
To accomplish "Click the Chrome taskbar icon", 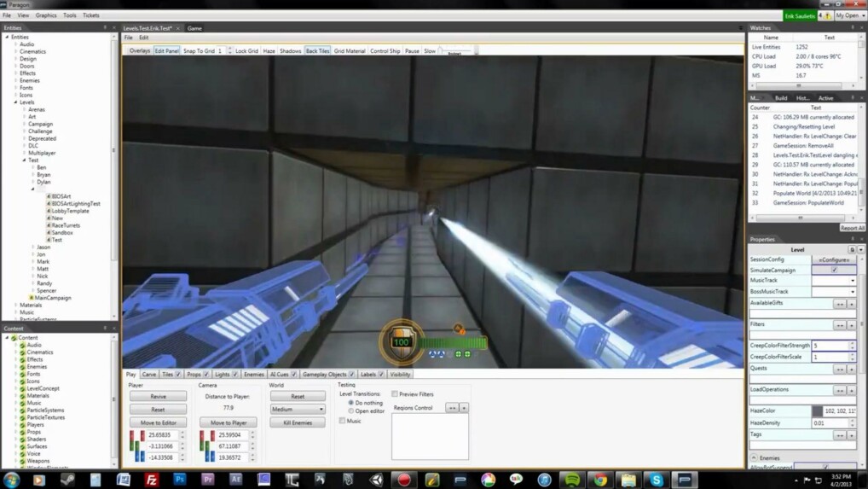I will click(599, 480).
